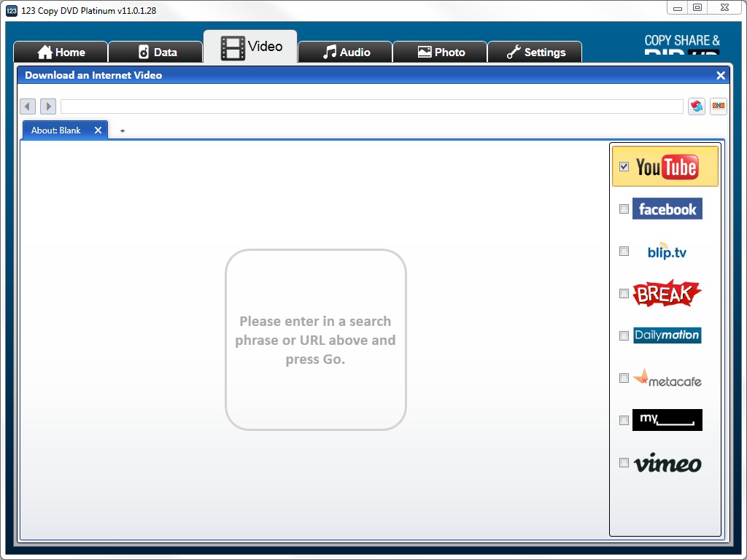747x560 pixels.
Task: Click the black MySpace logo
Action: 667,420
